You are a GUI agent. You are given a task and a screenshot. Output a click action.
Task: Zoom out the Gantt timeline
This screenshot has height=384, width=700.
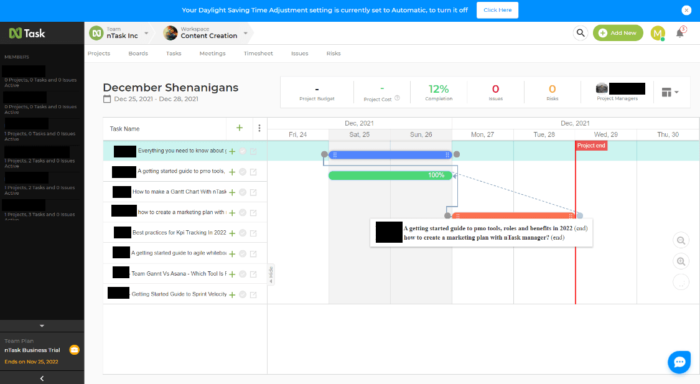[681, 241]
